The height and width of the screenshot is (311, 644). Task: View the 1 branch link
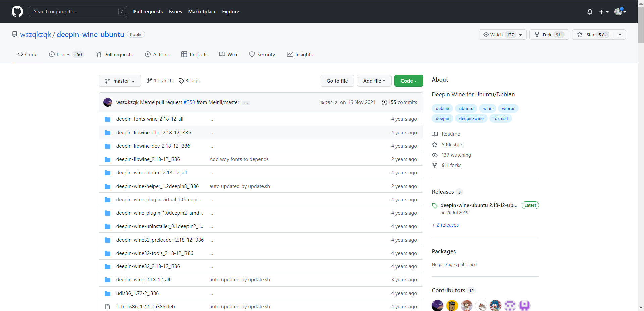pos(160,81)
